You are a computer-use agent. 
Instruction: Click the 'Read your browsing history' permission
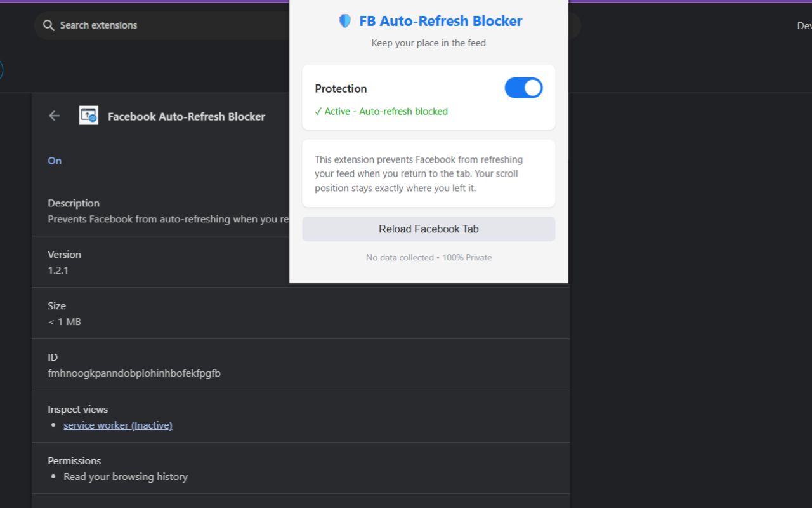click(x=126, y=477)
